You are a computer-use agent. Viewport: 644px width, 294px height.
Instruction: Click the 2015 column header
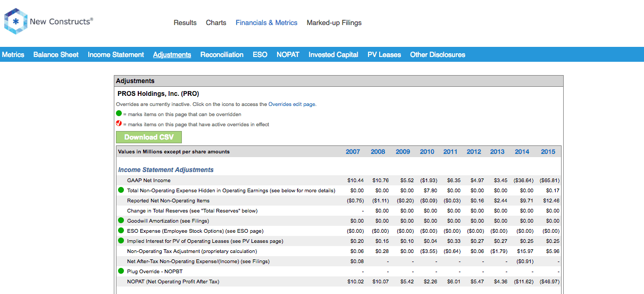548,152
